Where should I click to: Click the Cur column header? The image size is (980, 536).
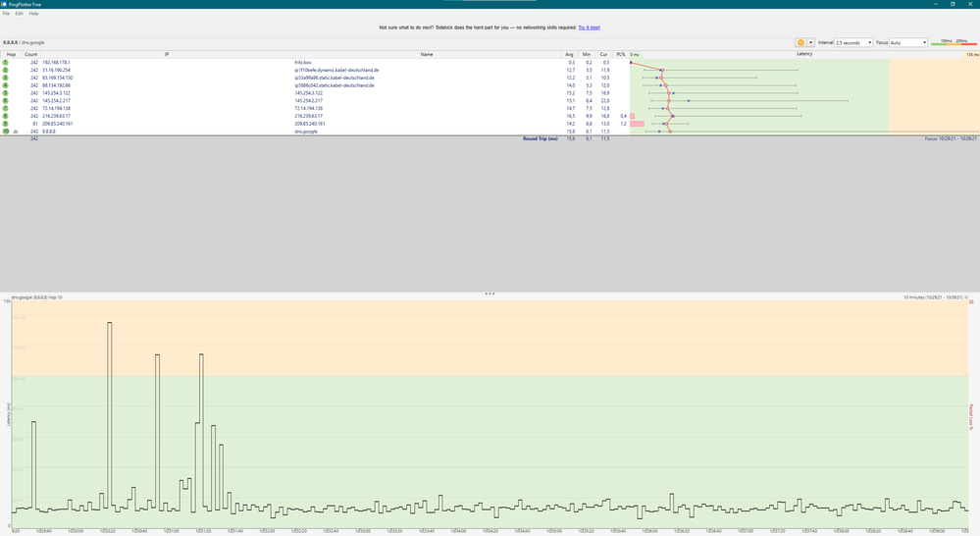(603, 54)
